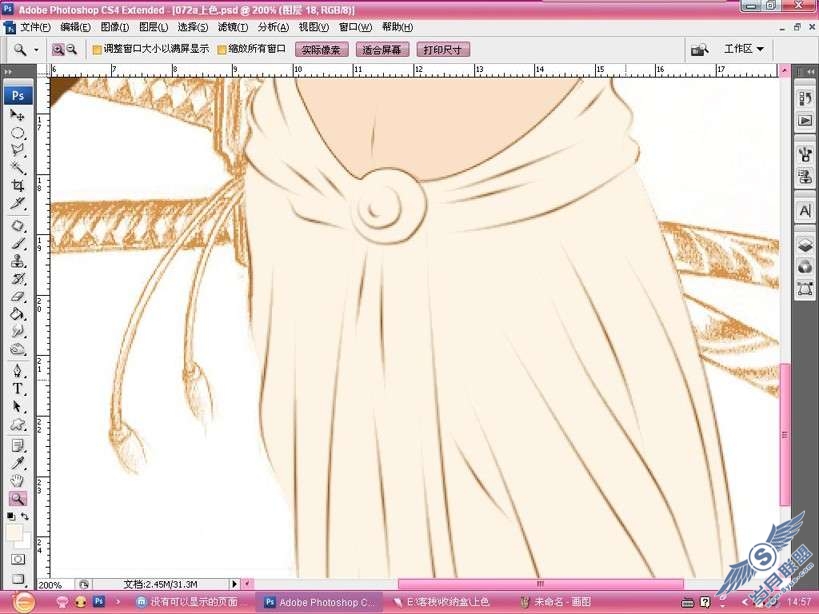Expand status bar info options arrow
The width and height of the screenshot is (819, 614).
click(x=234, y=584)
